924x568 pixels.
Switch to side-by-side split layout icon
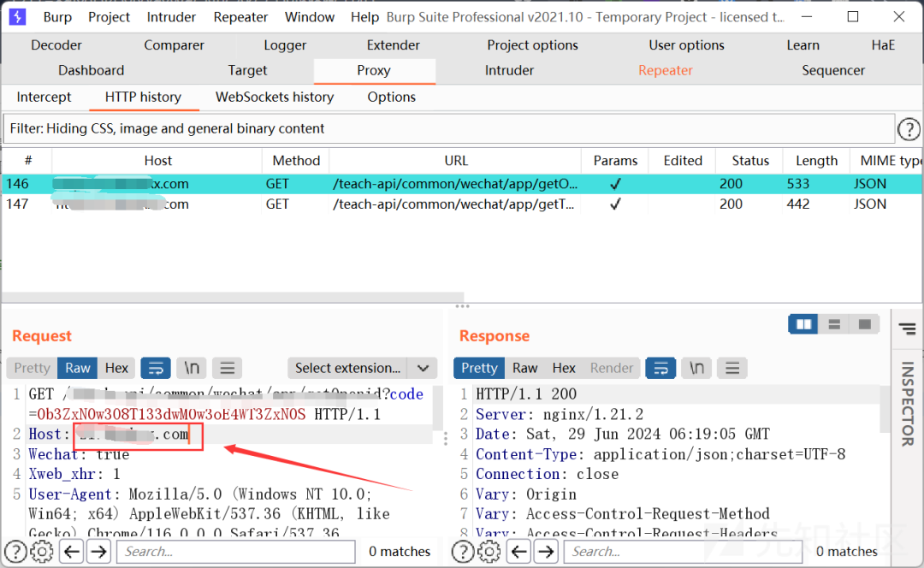click(803, 324)
